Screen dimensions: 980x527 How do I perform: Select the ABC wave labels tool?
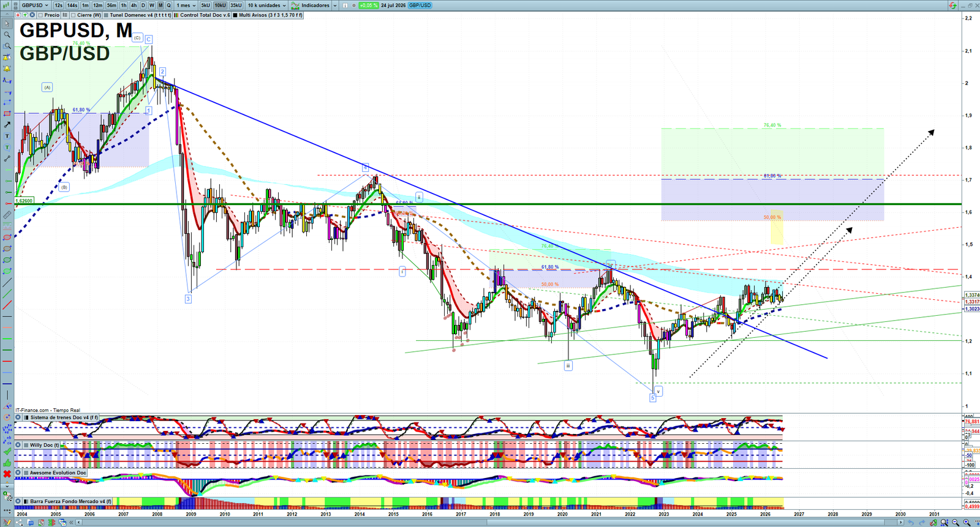[7, 439]
